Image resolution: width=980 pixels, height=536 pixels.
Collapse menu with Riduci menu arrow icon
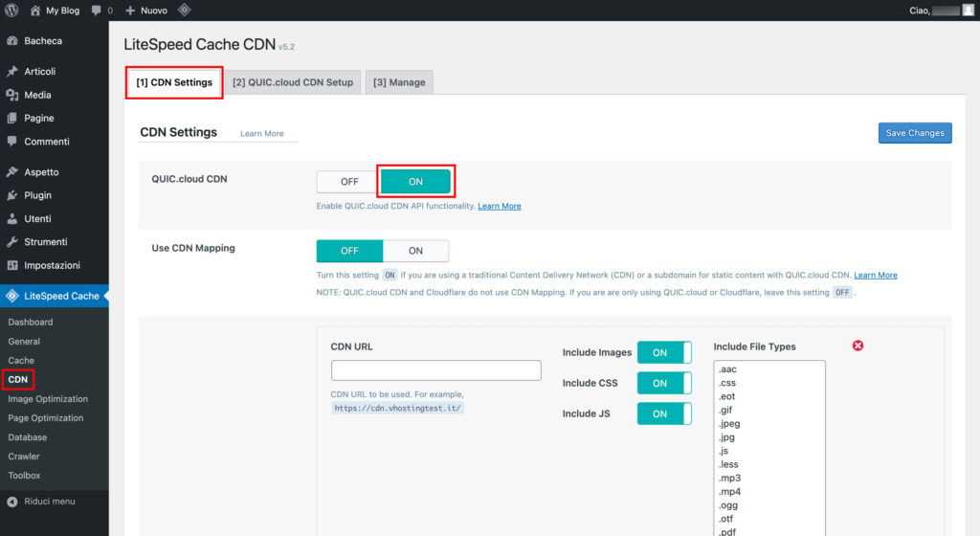(11, 502)
